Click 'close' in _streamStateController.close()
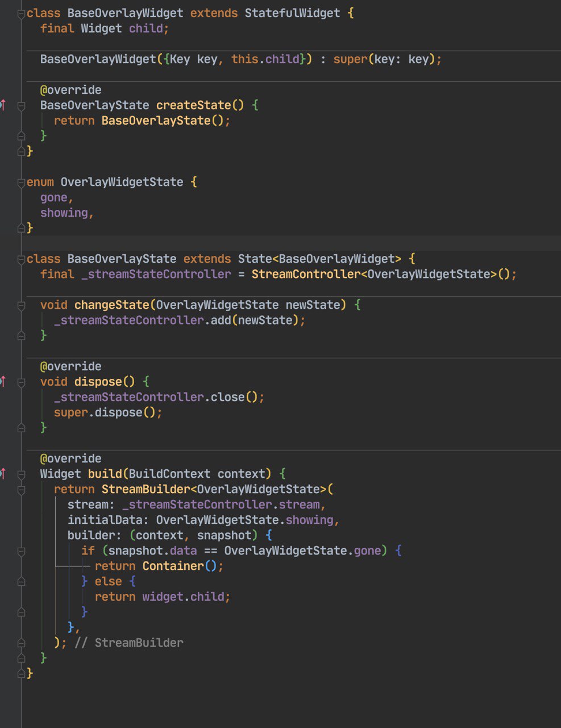561x728 pixels. 227,397
